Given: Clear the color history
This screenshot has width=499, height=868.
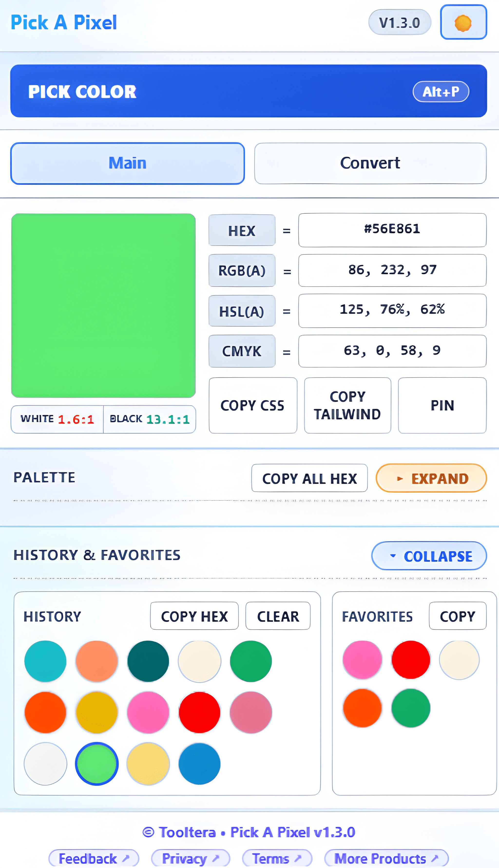Looking at the screenshot, I should point(278,616).
